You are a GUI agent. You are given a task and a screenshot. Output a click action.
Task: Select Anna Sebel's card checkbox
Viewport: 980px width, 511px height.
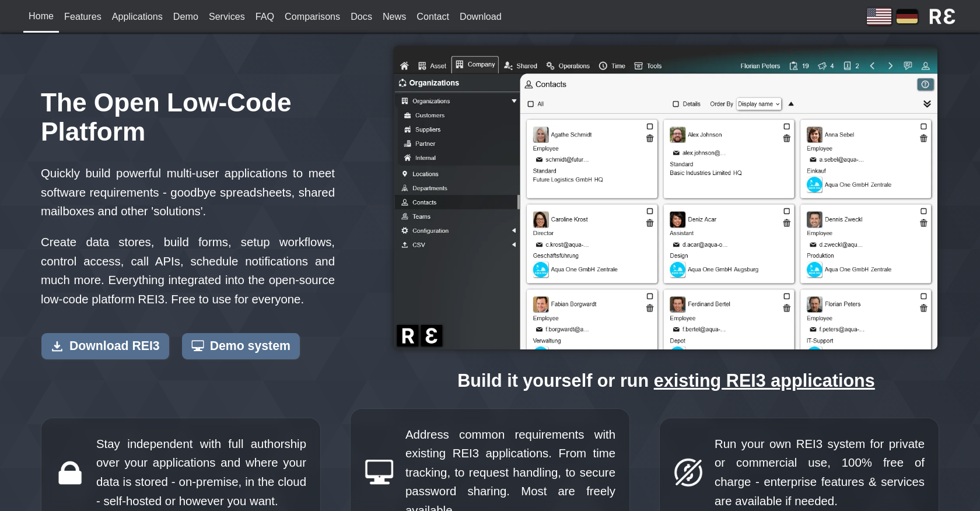(x=923, y=127)
